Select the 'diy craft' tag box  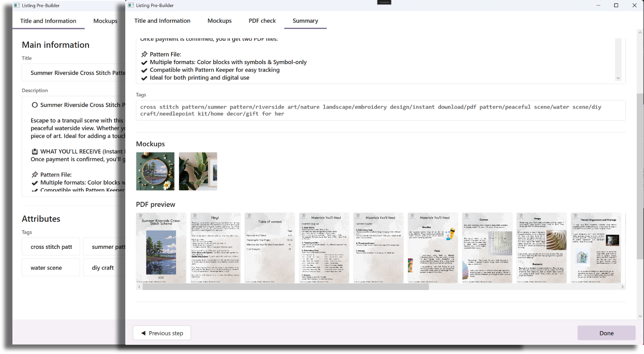coord(104,267)
